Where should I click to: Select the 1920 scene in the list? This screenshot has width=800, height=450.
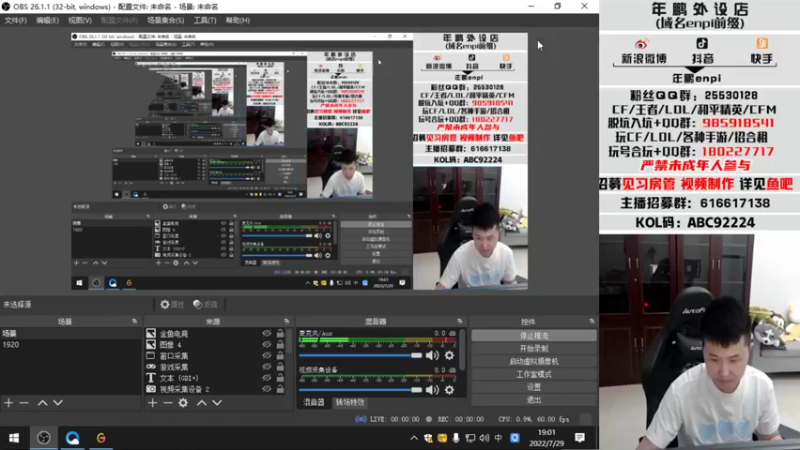(70, 344)
